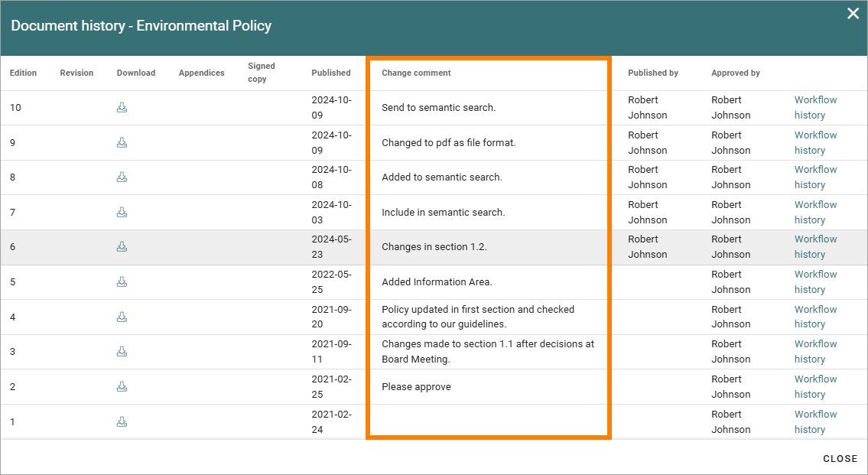Download edition 10 of the document

(122, 107)
